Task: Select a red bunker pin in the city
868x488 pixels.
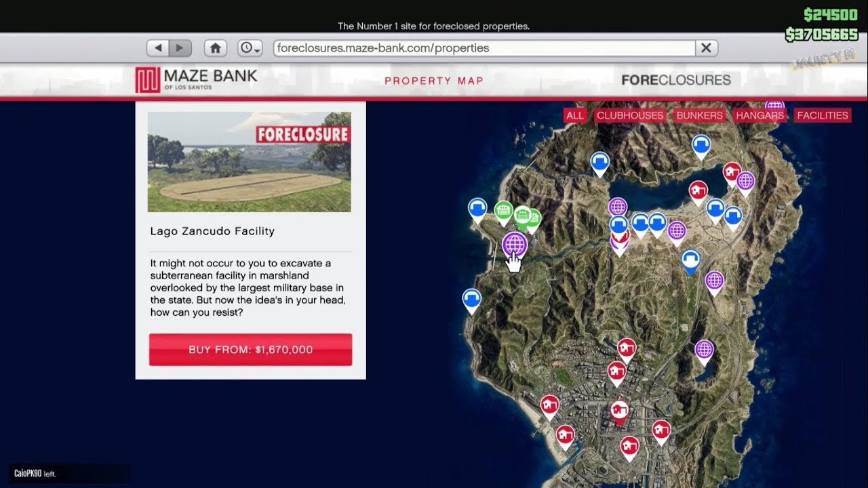Action: [618, 410]
